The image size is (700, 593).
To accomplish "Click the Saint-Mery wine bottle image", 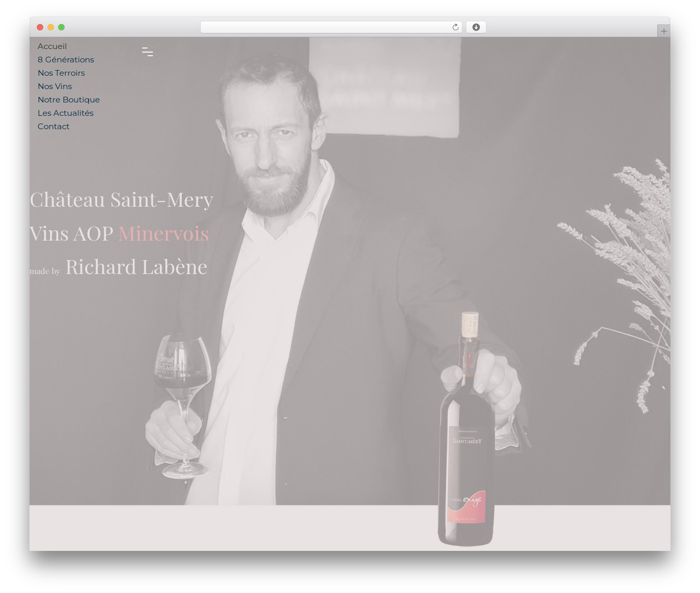I will [466, 429].
